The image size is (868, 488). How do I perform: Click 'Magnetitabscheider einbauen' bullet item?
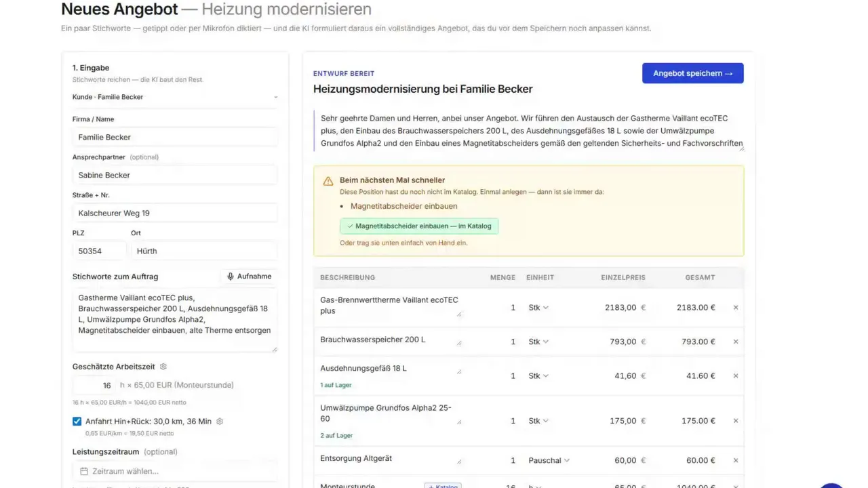coord(404,206)
